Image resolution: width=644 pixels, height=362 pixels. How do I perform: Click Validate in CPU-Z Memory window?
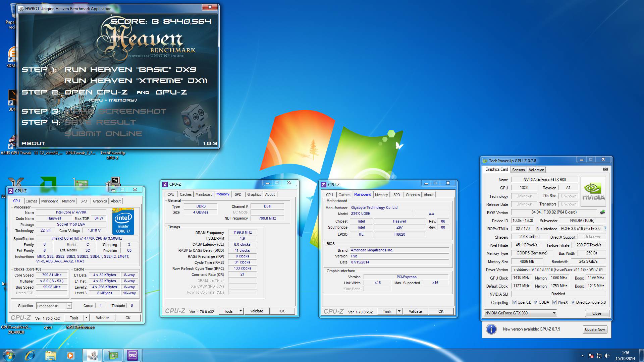pyautogui.click(x=257, y=311)
